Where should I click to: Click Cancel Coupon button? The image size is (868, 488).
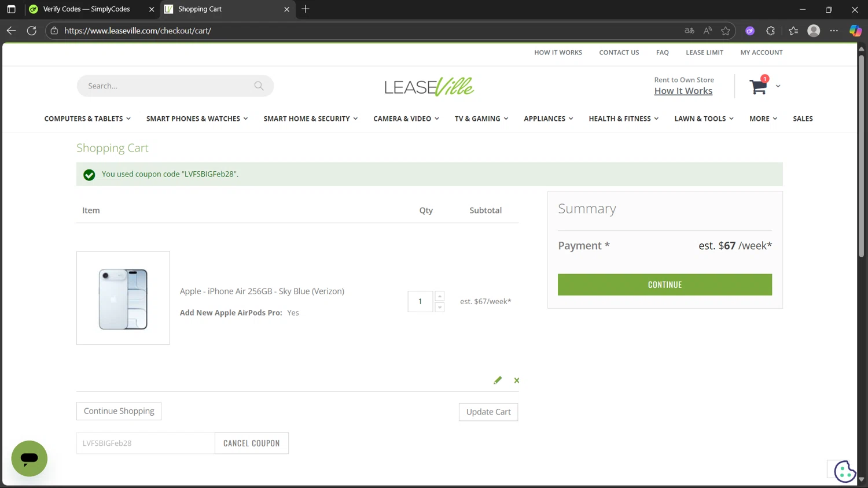pos(252,443)
